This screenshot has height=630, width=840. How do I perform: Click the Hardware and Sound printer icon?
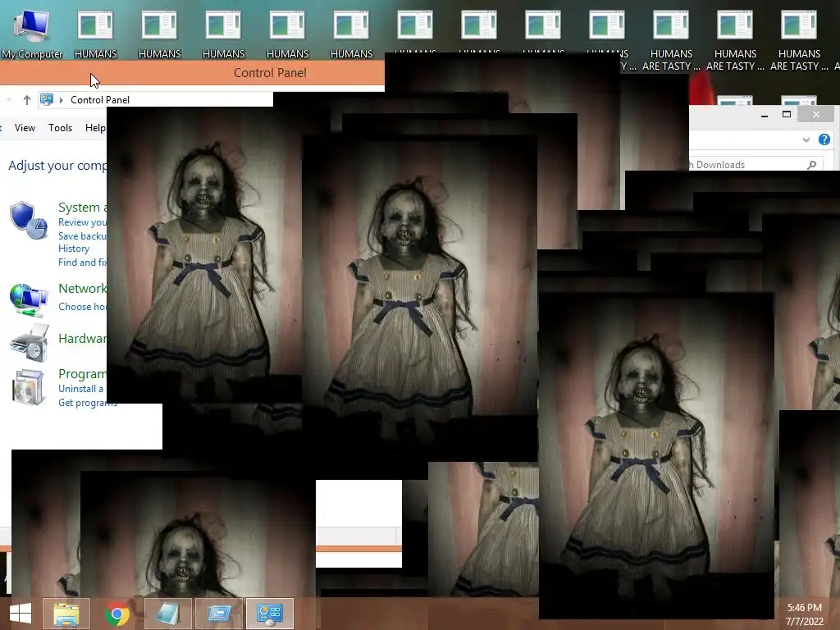pos(29,343)
